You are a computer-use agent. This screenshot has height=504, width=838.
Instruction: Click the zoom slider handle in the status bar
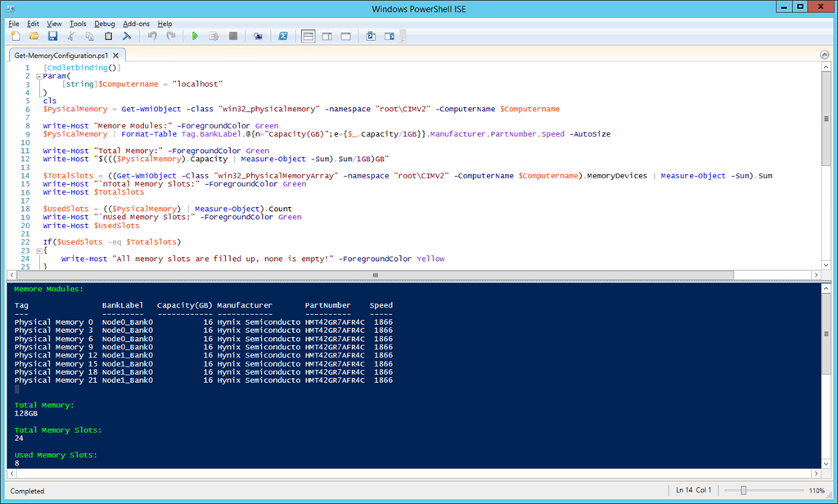[x=743, y=491]
